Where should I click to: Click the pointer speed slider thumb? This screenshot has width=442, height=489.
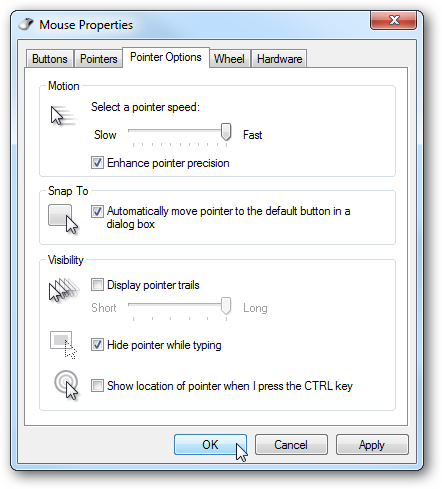tap(226, 132)
